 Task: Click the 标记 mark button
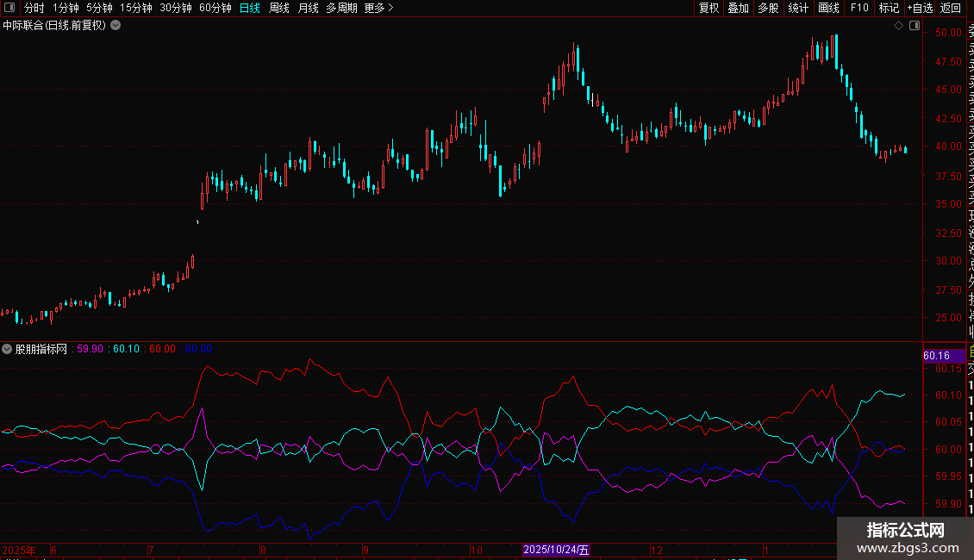[889, 8]
